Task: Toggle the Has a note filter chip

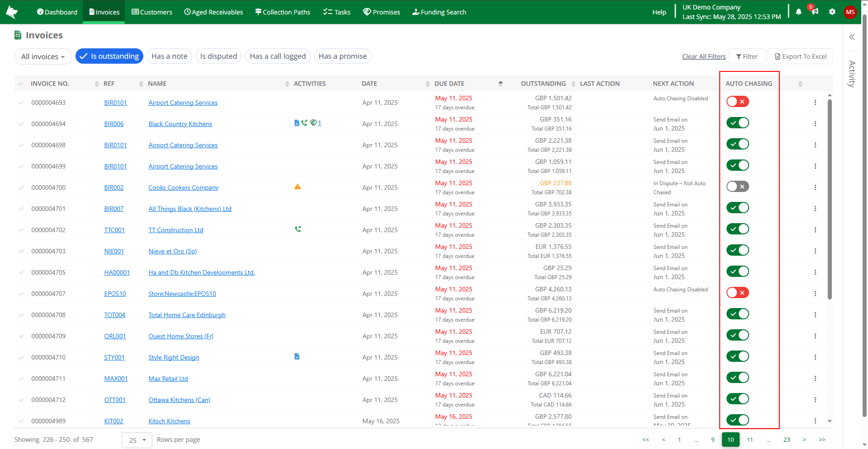Action: (170, 56)
